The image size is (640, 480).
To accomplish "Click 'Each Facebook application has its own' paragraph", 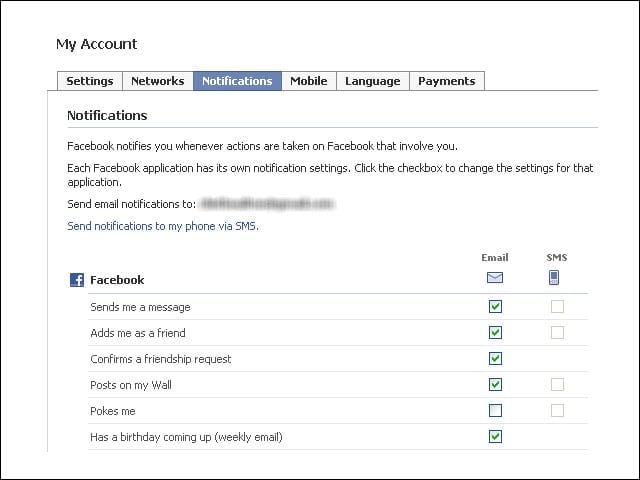I will 330,175.
